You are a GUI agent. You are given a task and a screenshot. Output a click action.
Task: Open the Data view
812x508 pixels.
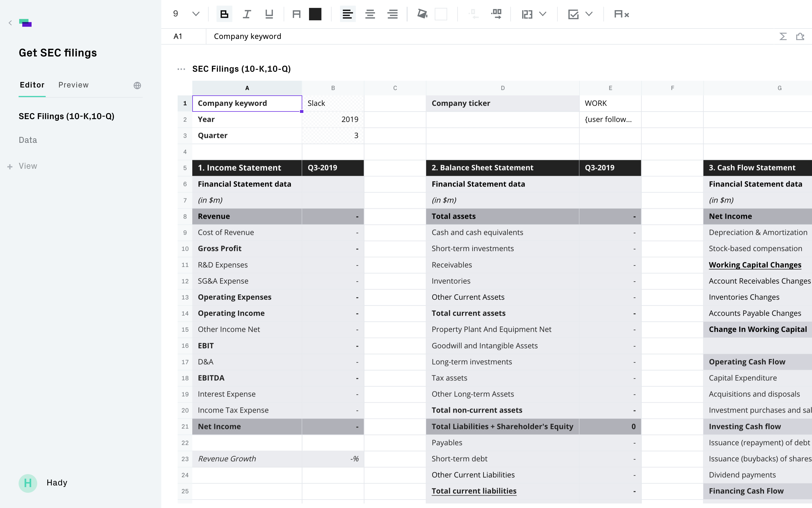pyautogui.click(x=28, y=140)
